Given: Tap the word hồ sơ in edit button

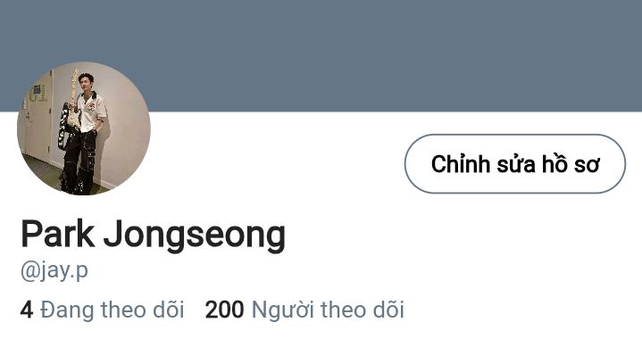Looking at the screenshot, I should click(571, 163).
